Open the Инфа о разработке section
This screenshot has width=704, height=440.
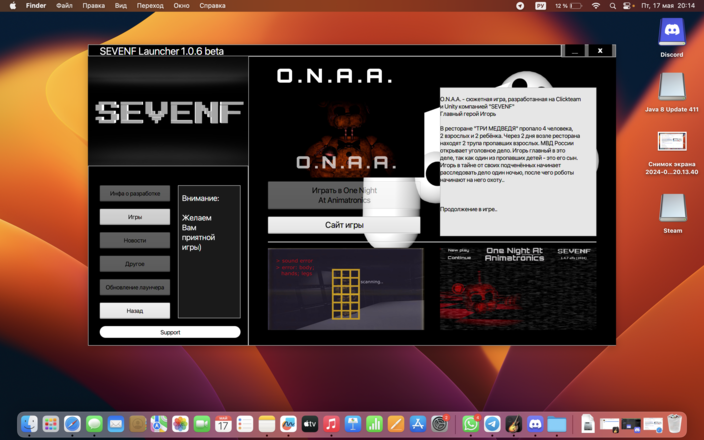coord(135,194)
